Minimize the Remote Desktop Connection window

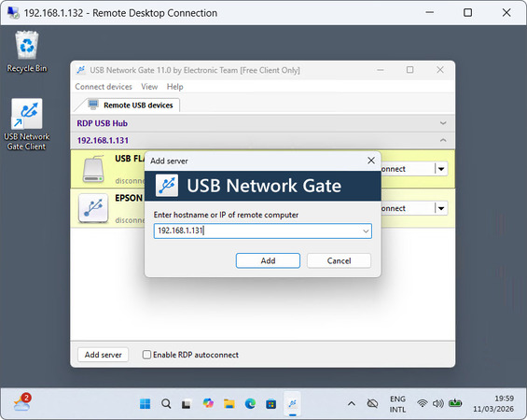point(430,13)
